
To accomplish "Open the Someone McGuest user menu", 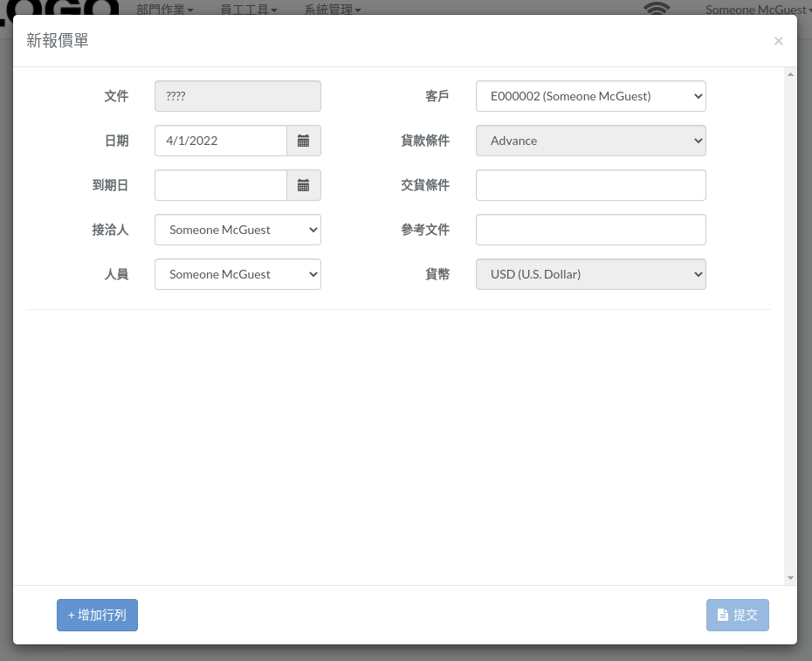I will pos(758,10).
